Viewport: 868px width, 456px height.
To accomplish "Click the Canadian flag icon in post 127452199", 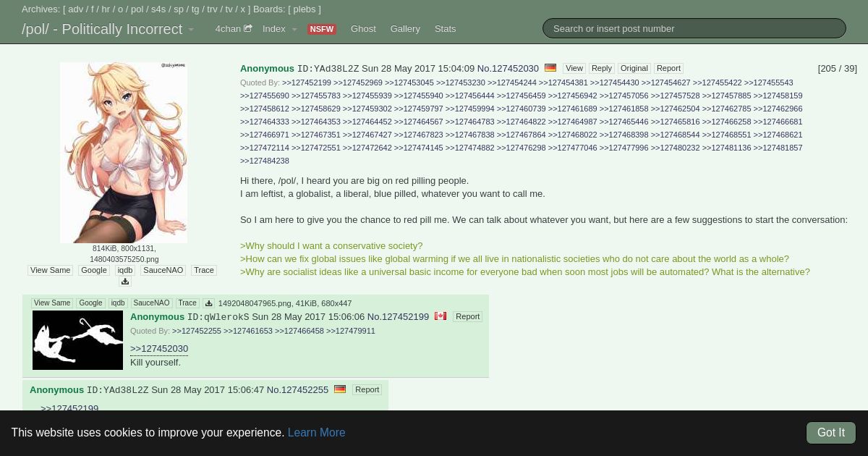I will point(440,316).
